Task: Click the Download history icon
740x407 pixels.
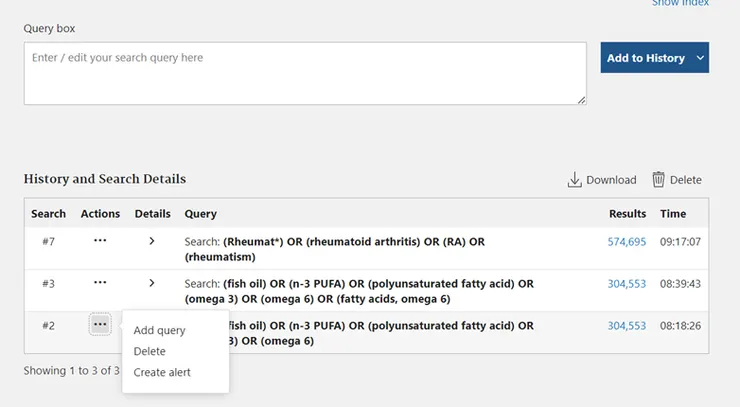Action: point(574,180)
